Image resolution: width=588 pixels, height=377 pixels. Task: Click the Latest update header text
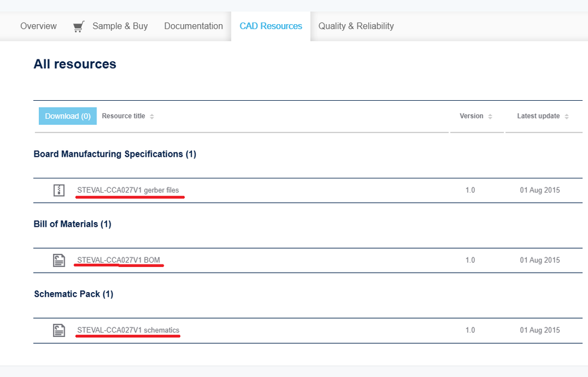click(x=538, y=116)
